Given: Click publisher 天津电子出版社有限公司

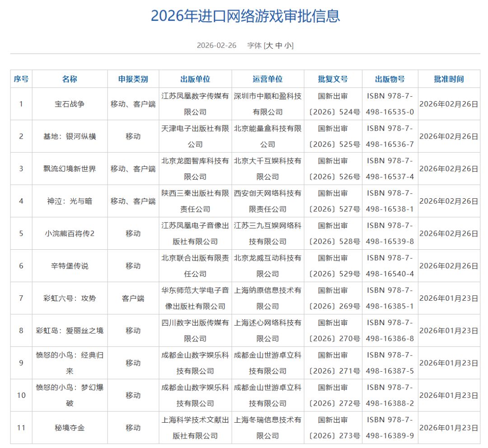Looking at the screenshot, I should pos(195,136).
